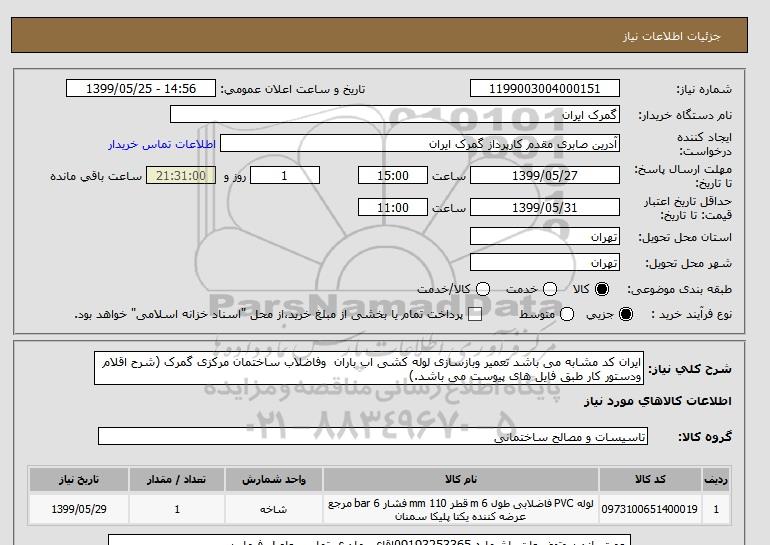
Task: Click the تاریخ نیاز column header
Action: [79, 479]
